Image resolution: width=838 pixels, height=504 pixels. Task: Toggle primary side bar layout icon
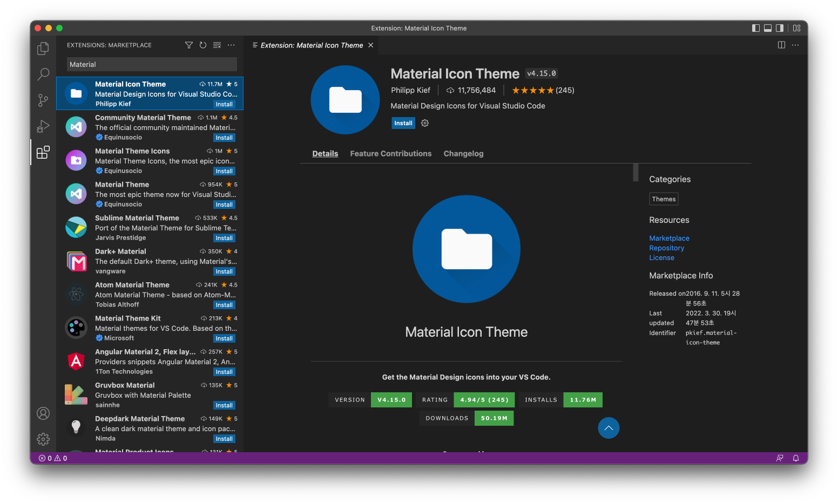tap(756, 28)
